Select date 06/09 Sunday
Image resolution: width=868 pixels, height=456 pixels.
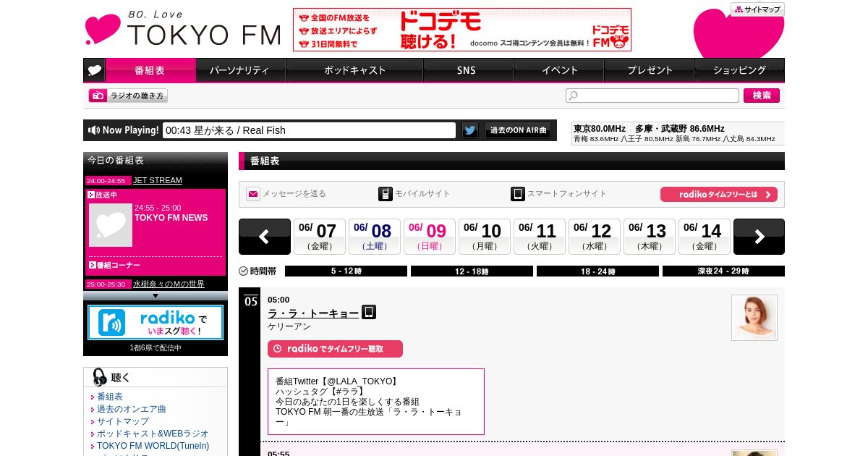coord(430,237)
